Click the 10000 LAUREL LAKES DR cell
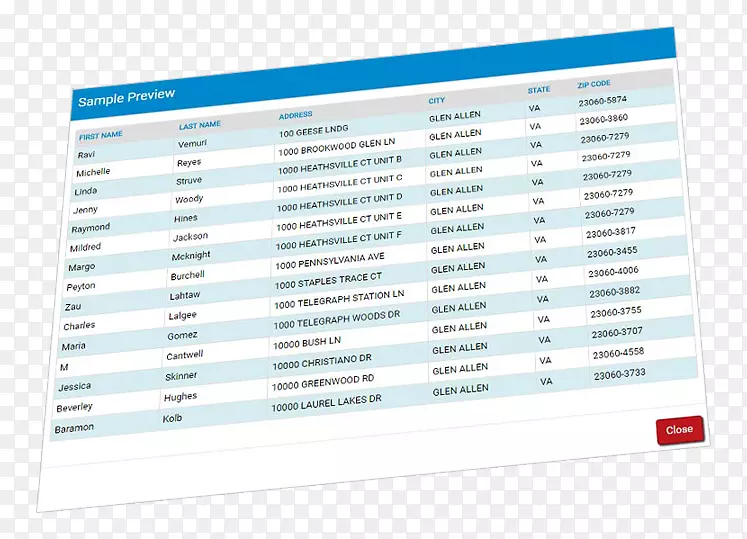The image size is (747, 539). 326,399
